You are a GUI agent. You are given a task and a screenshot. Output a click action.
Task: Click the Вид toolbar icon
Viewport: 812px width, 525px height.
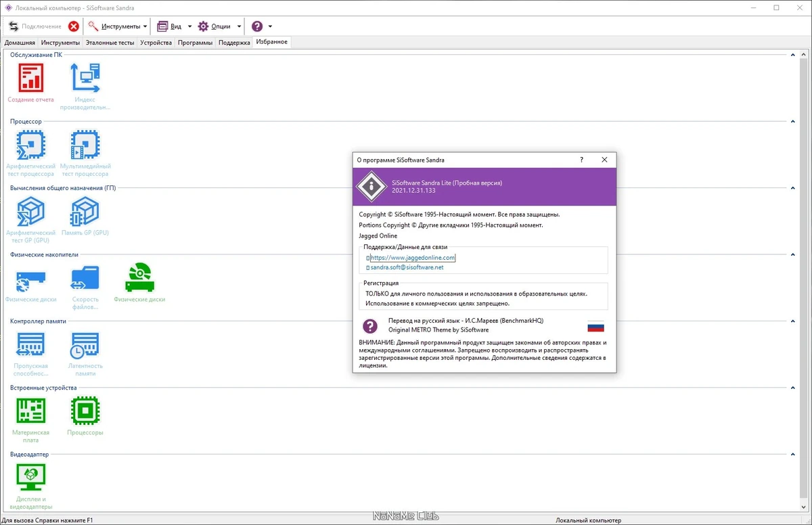(162, 26)
